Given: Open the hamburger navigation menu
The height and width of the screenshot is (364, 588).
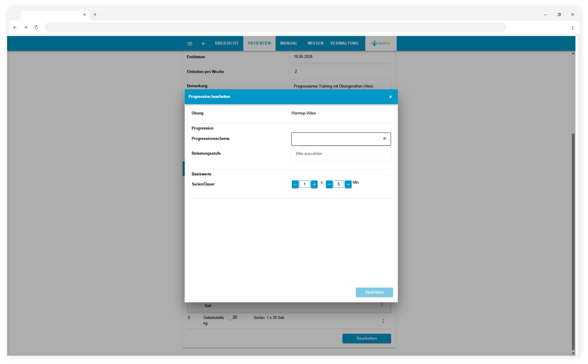Looking at the screenshot, I should point(190,44).
